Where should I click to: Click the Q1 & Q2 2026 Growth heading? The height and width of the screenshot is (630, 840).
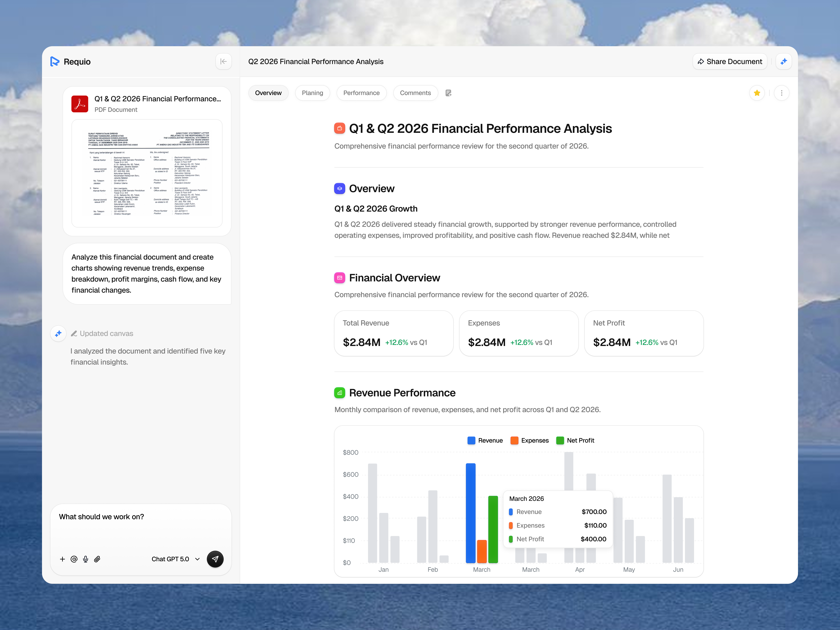click(x=376, y=209)
